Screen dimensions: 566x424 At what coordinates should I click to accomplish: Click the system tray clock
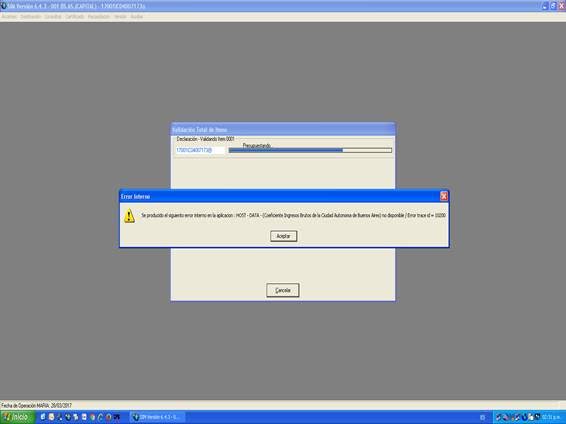point(551,417)
